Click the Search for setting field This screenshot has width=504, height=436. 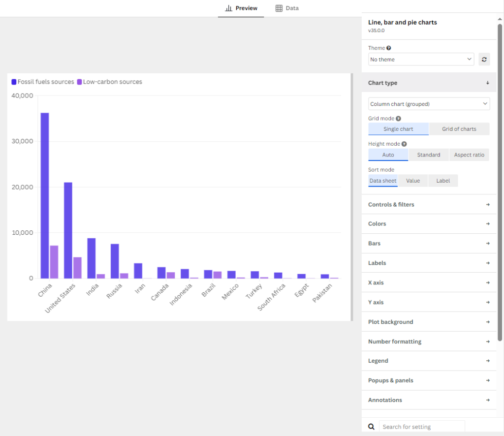point(422,427)
